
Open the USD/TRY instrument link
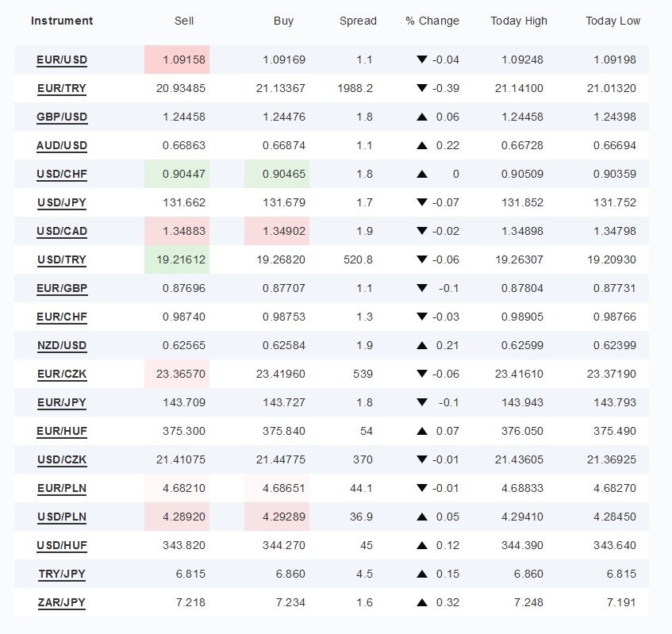[62, 259]
